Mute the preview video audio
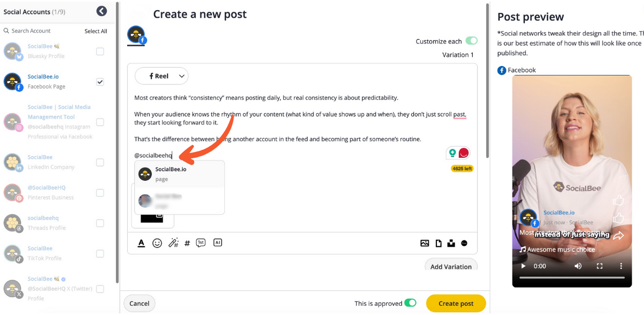 (x=578, y=266)
